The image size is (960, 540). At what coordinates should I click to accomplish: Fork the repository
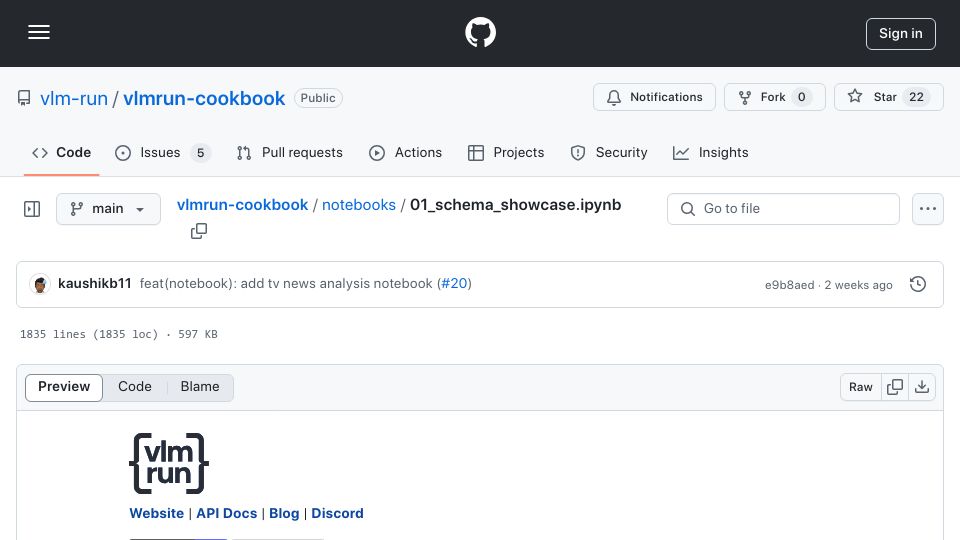[x=774, y=97]
